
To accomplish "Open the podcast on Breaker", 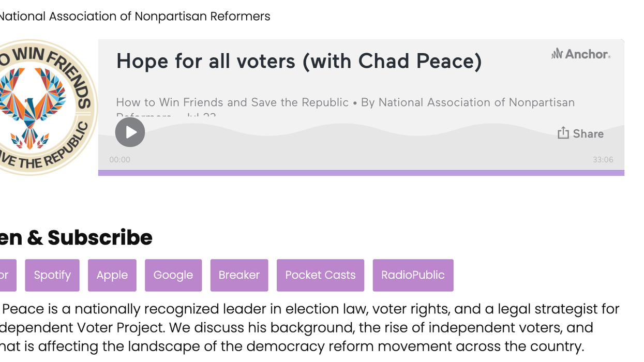I will pos(239,275).
